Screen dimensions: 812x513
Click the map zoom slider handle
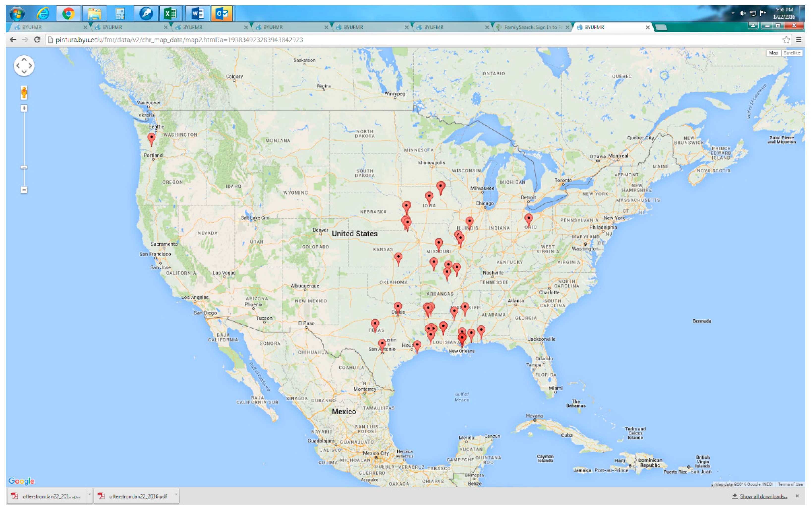(24, 167)
